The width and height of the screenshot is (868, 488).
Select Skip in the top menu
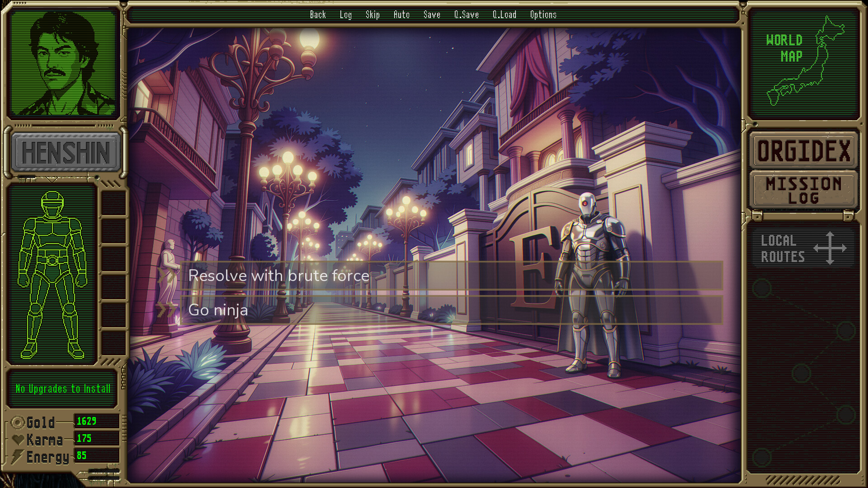(x=373, y=15)
